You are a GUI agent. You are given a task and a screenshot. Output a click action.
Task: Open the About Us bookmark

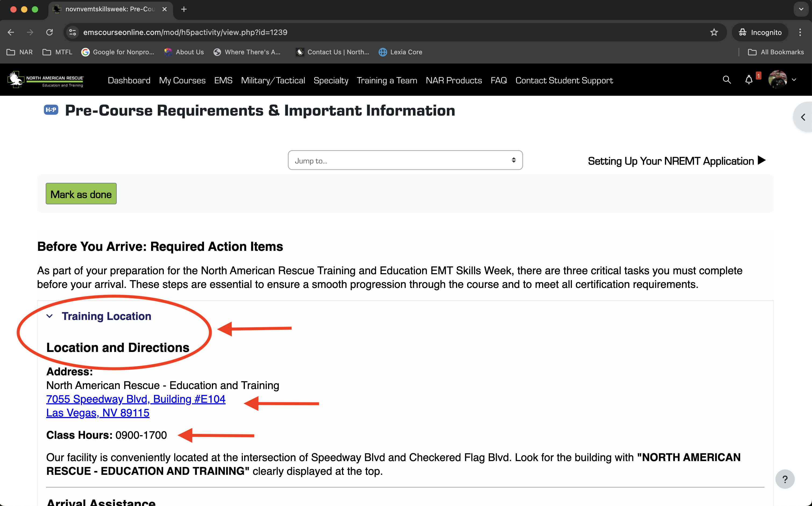point(184,52)
